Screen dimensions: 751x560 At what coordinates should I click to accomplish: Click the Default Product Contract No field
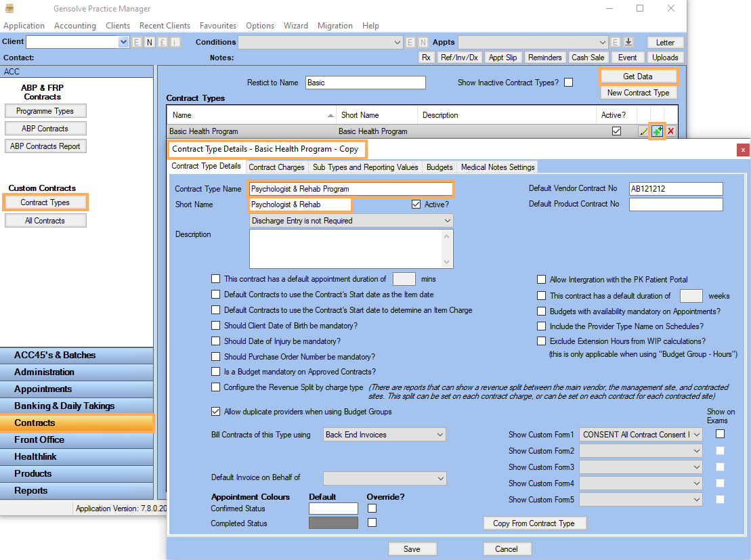pos(676,204)
